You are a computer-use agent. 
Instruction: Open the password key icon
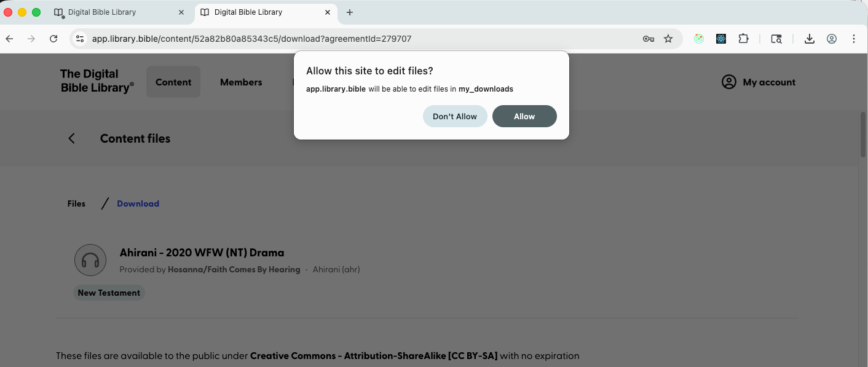648,39
